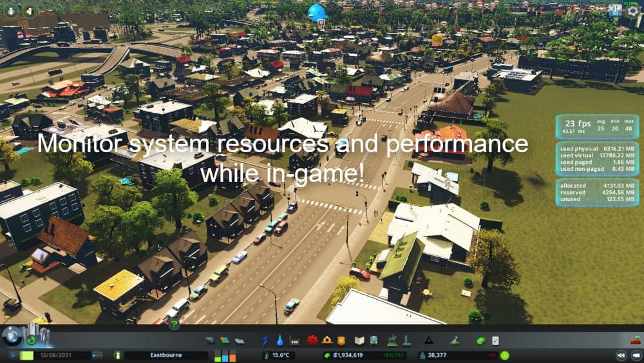This screenshot has height=363, width=644.
Task: Activate the Bulldozer tool
Action: tap(636, 340)
